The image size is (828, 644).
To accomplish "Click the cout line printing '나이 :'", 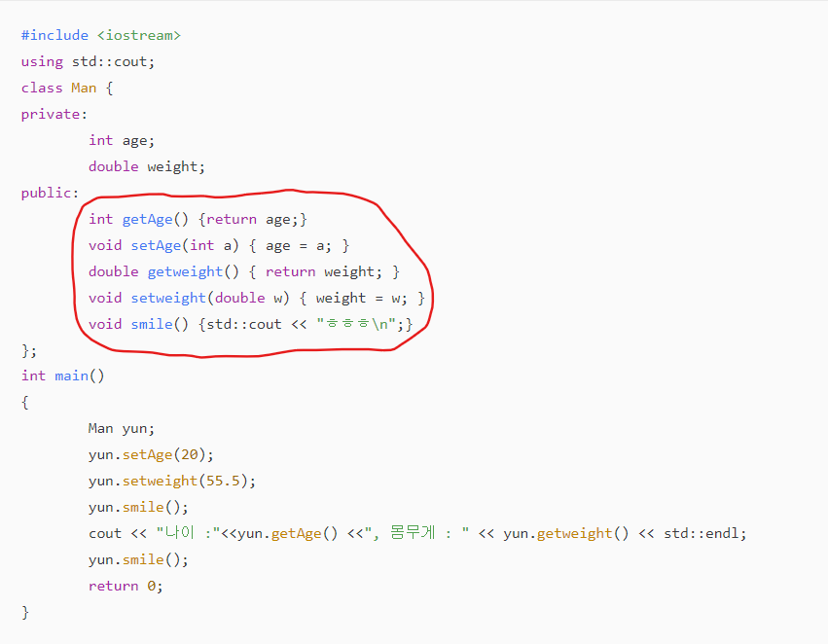I will point(417,533).
